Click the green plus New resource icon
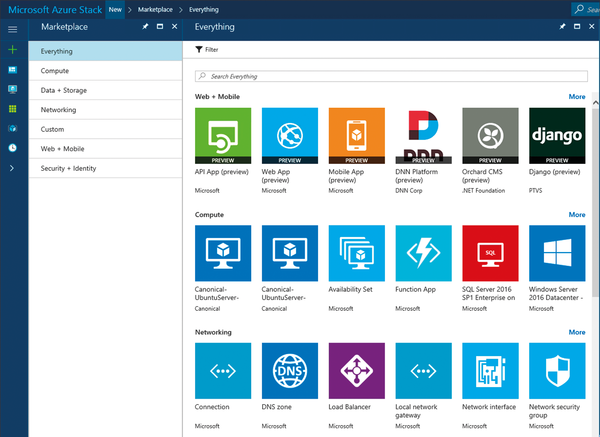 click(x=13, y=49)
